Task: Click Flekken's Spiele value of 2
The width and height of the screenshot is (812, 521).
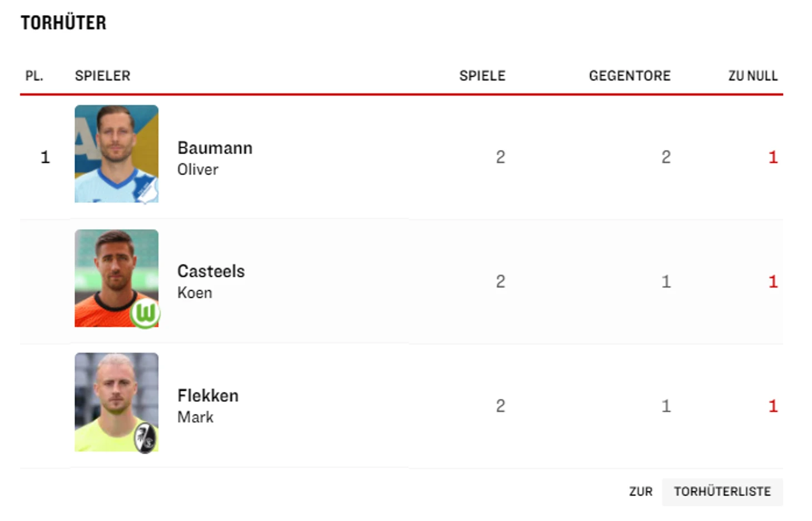Action: [501, 406]
